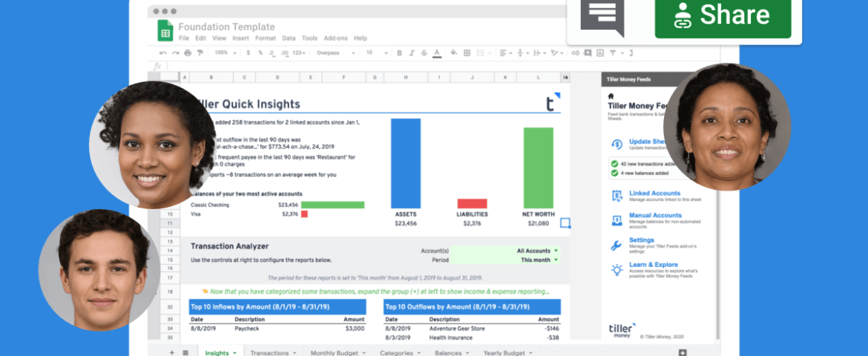Open vertical align dropdown

(522, 53)
